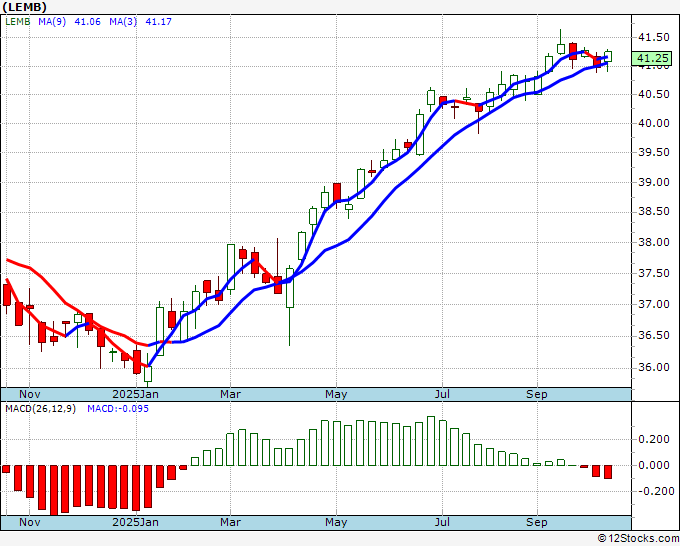Click the 0.200 MACD axis label

tap(654, 439)
